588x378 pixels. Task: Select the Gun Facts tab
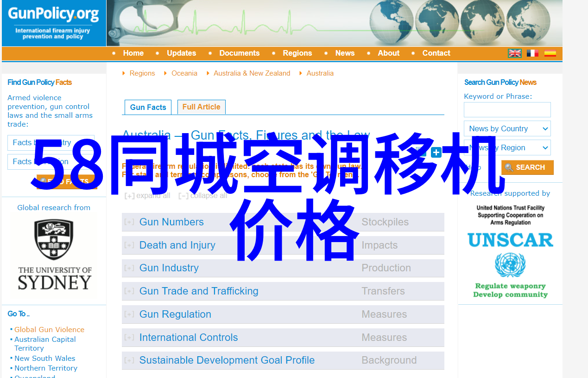click(148, 107)
